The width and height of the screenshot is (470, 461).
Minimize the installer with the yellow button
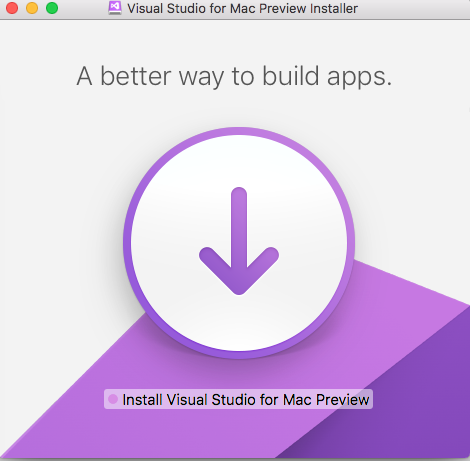(x=32, y=8)
